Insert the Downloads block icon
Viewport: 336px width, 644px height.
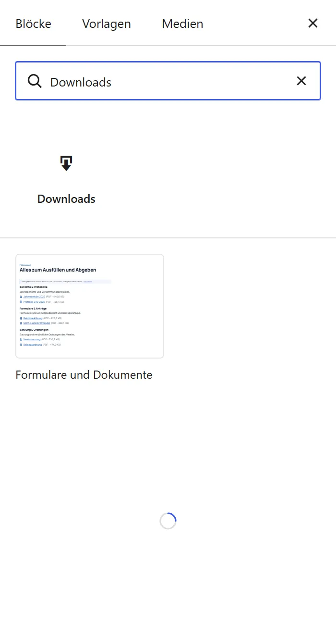click(x=66, y=163)
